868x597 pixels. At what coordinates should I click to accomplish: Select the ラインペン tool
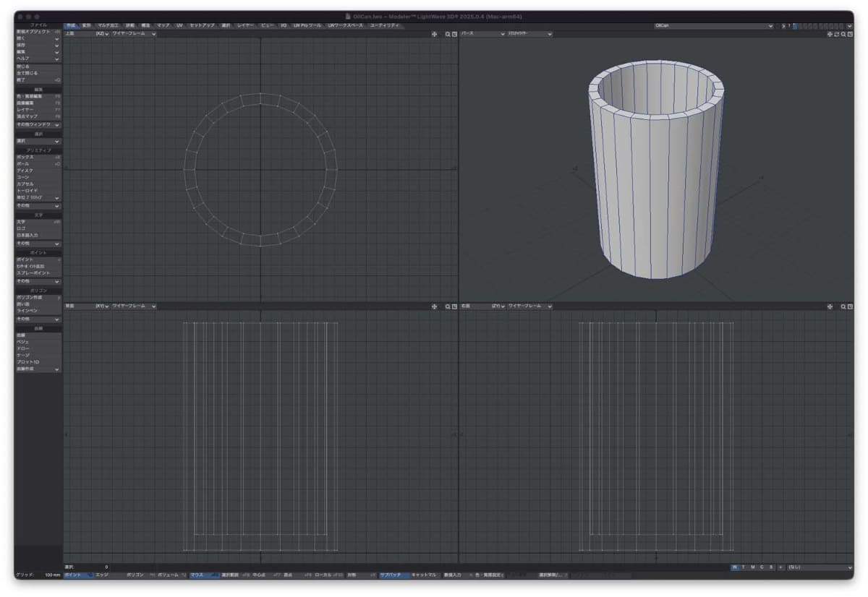38,311
